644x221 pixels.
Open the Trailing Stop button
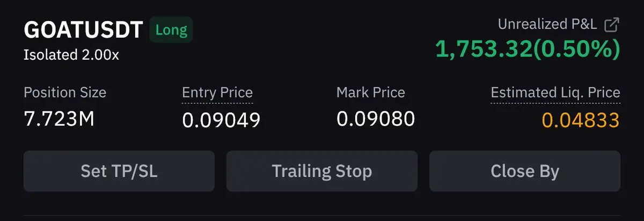321,171
